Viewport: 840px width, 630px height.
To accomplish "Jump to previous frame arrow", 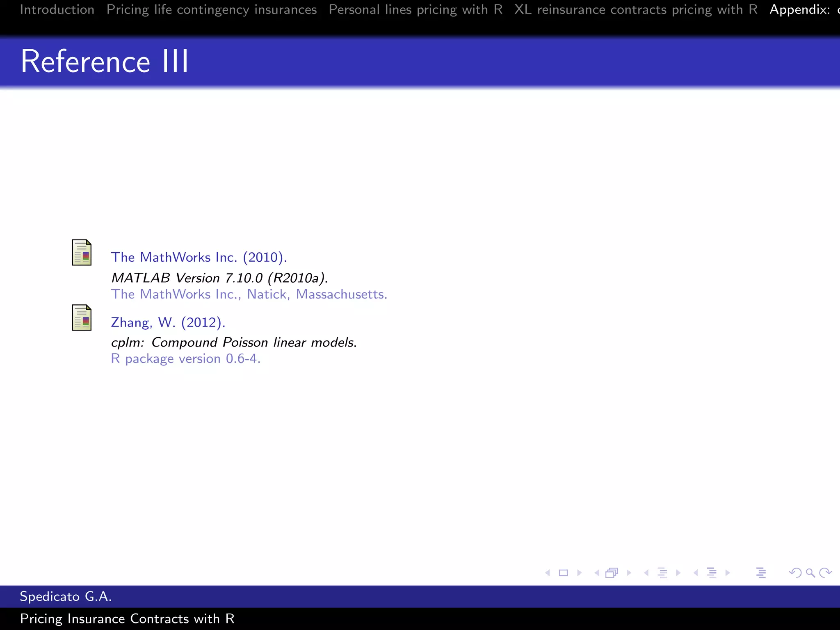I will coord(597,573).
